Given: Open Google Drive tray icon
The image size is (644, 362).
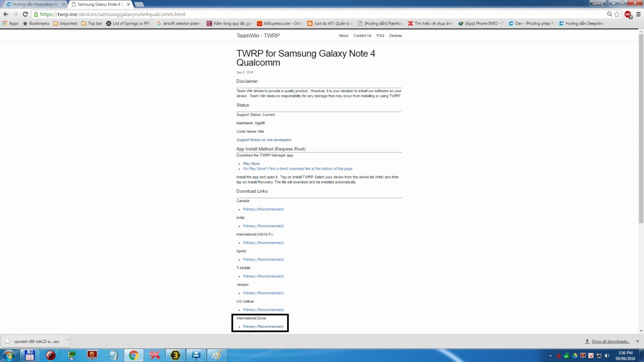Looking at the screenshot, I should click(x=575, y=356).
